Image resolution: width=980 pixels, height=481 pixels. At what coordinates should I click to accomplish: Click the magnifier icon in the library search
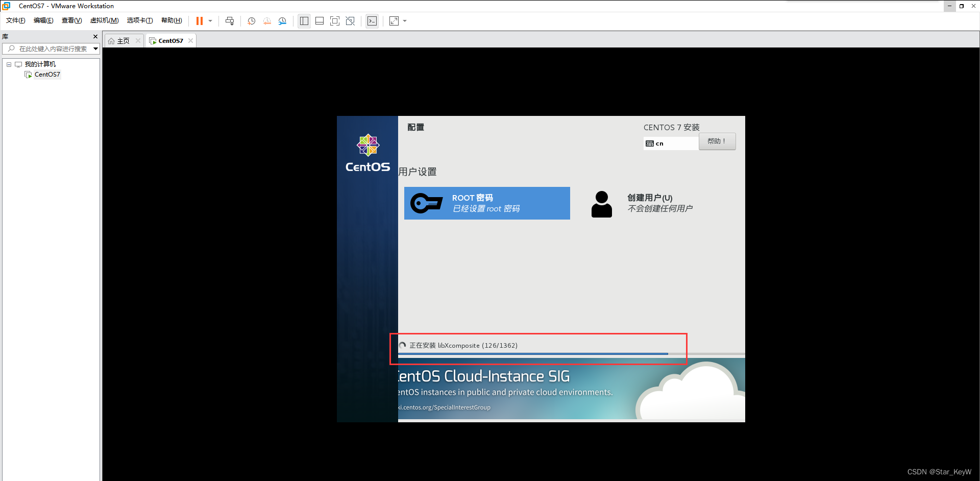(11, 49)
